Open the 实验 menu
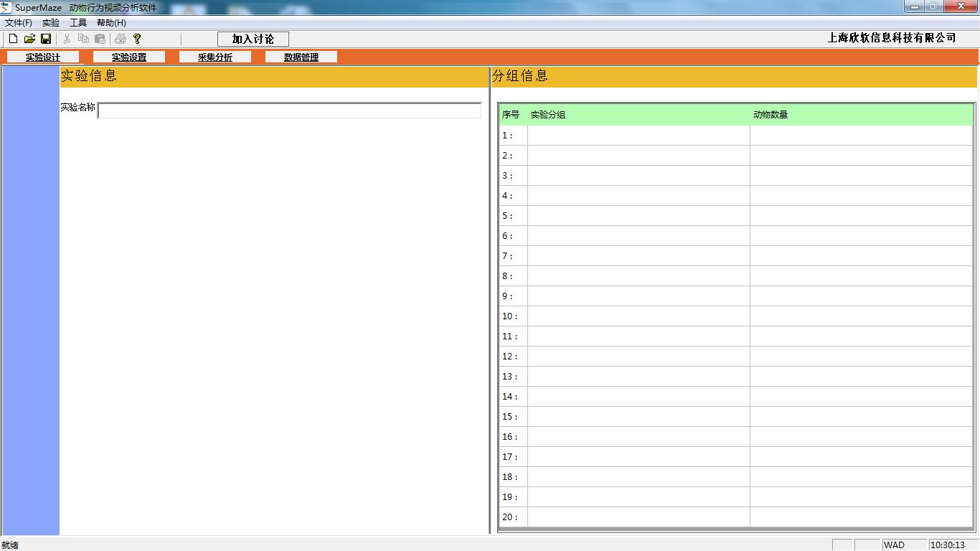Image resolution: width=980 pixels, height=551 pixels. [x=51, y=23]
